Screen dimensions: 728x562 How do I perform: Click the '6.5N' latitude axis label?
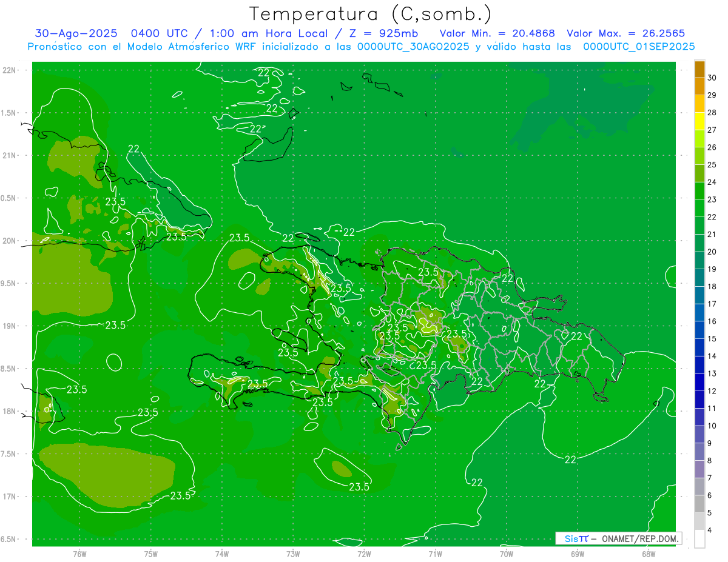coord(9,540)
